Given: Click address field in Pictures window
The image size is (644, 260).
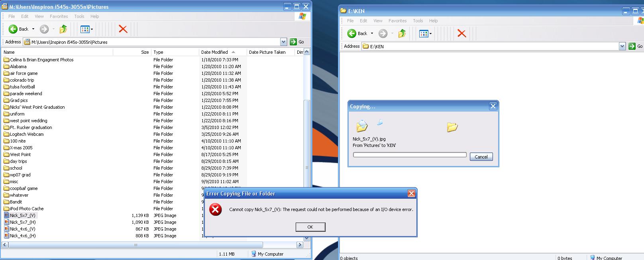Looking at the screenshot, I should point(152,42).
